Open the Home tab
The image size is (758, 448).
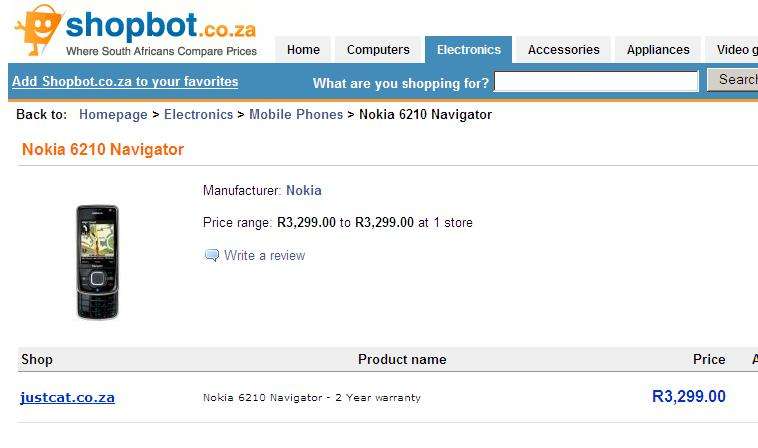303,50
